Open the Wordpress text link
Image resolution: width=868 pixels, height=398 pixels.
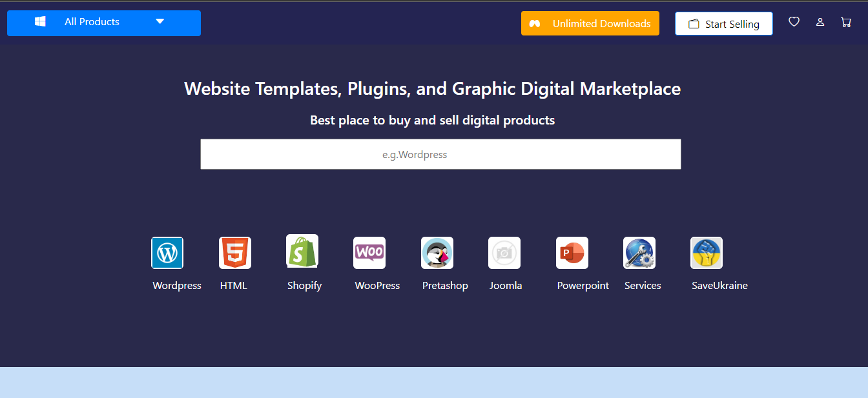tap(177, 286)
